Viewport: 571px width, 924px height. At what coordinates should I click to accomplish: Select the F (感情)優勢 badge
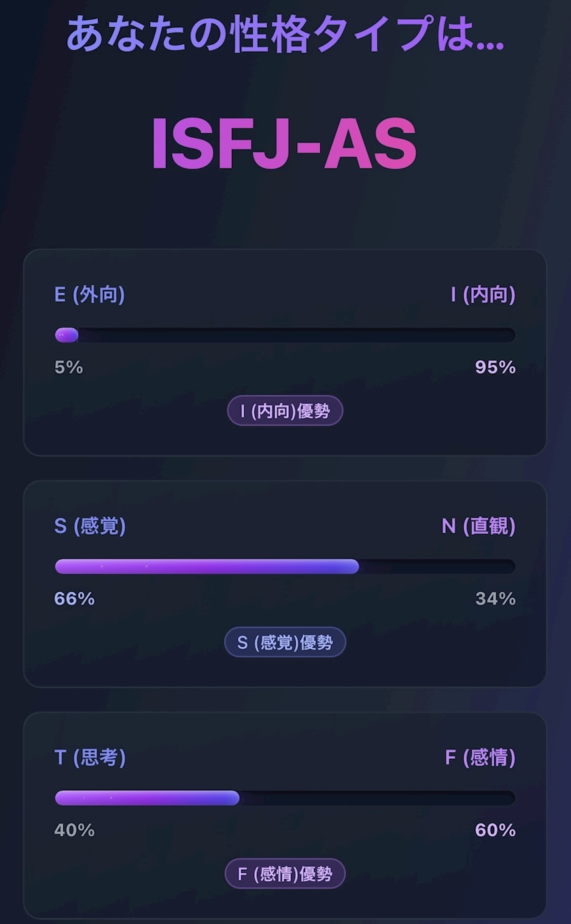285,874
